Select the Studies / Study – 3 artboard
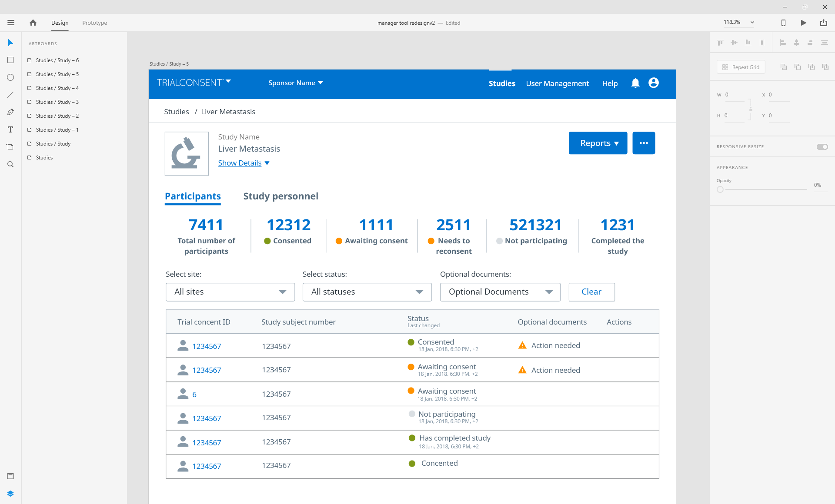 (x=57, y=102)
